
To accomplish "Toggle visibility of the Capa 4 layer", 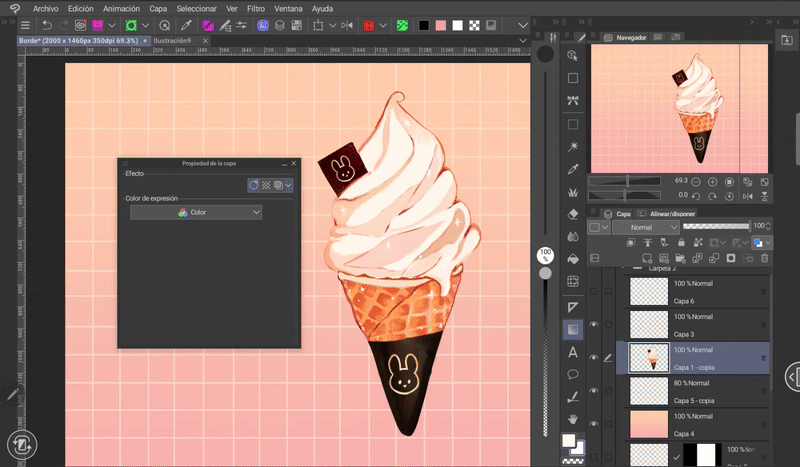I will pos(594,425).
